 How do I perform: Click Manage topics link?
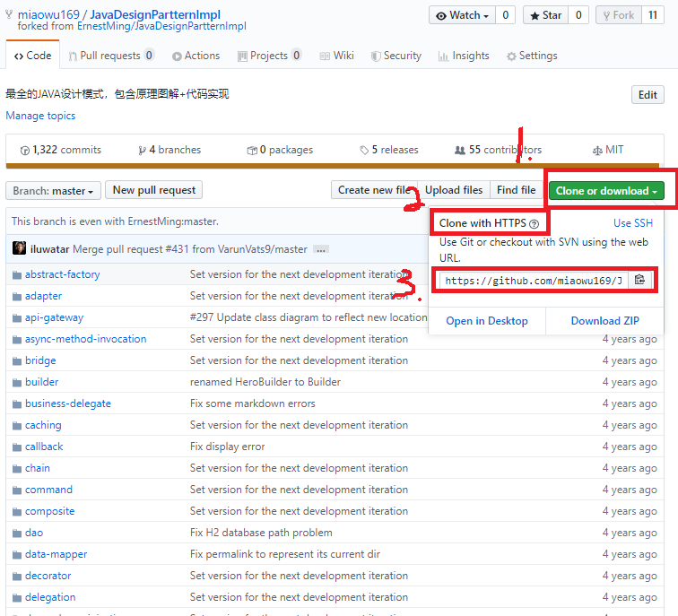pyautogui.click(x=40, y=116)
